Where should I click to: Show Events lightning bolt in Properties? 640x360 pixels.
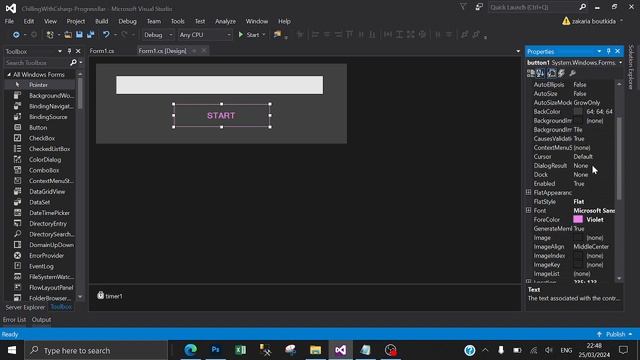pyautogui.click(x=561, y=73)
